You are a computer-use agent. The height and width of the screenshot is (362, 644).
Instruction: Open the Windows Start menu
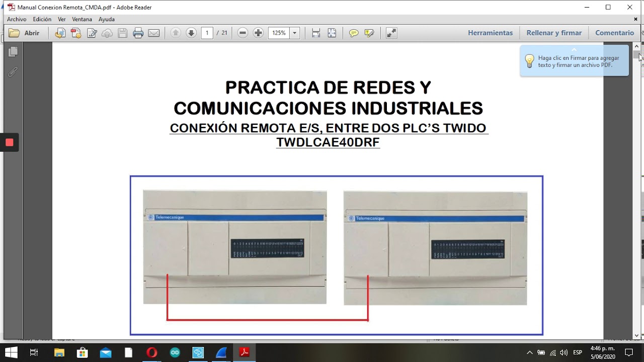tap(11, 352)
